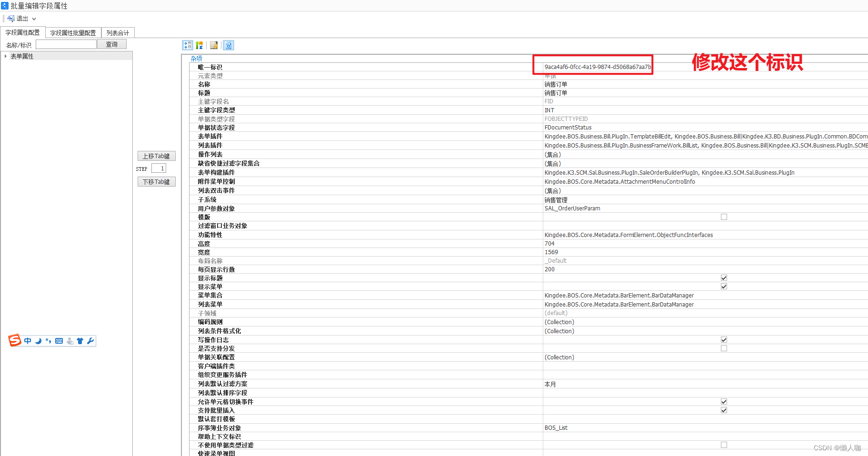Select the 客户端插件类 property row

529,367
